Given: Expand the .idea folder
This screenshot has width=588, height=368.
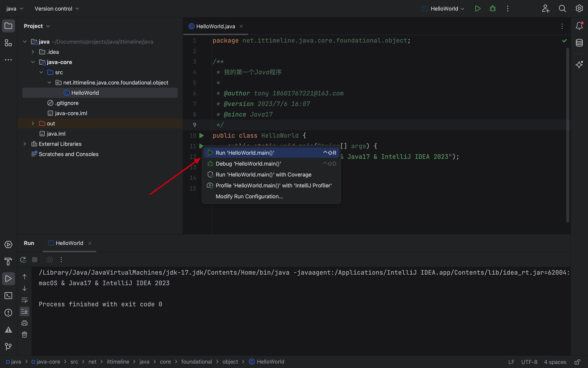Looking at the screenshot, I should pyautogui.click(x=33, y=52).
